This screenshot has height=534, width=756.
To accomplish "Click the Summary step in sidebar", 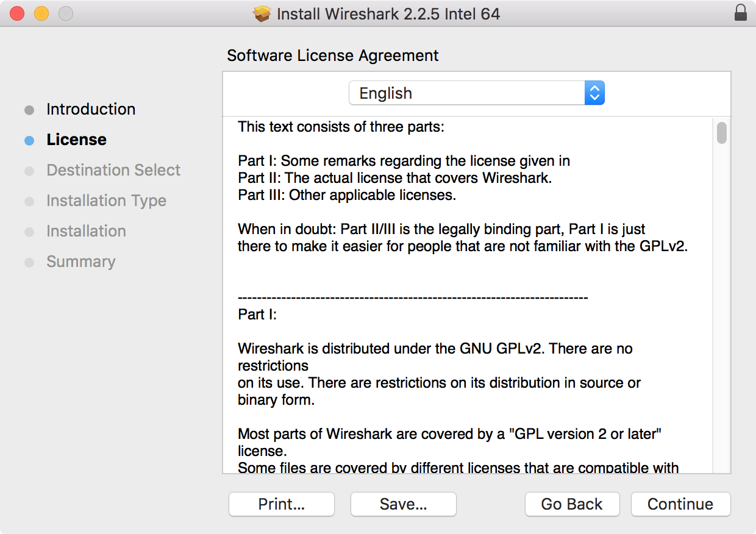I will 80,262.
